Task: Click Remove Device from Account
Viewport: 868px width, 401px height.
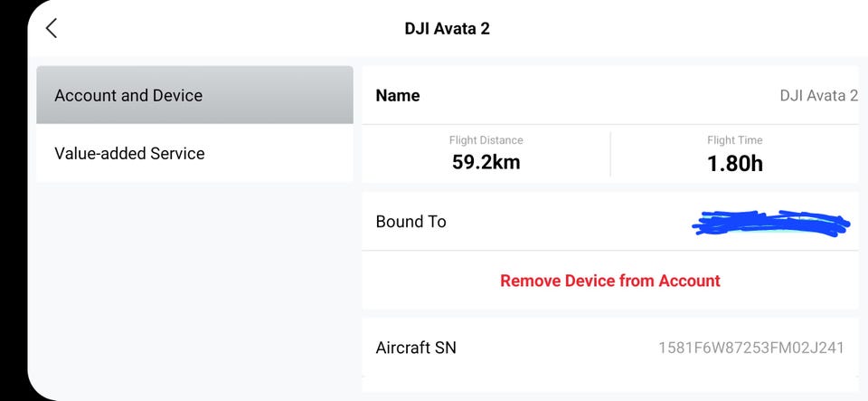Action: (610, 281)
